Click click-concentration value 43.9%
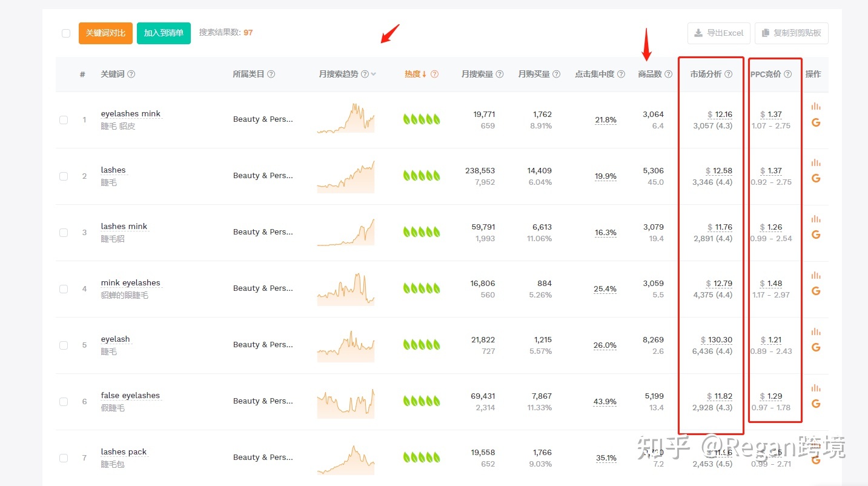 coord(606,402)
